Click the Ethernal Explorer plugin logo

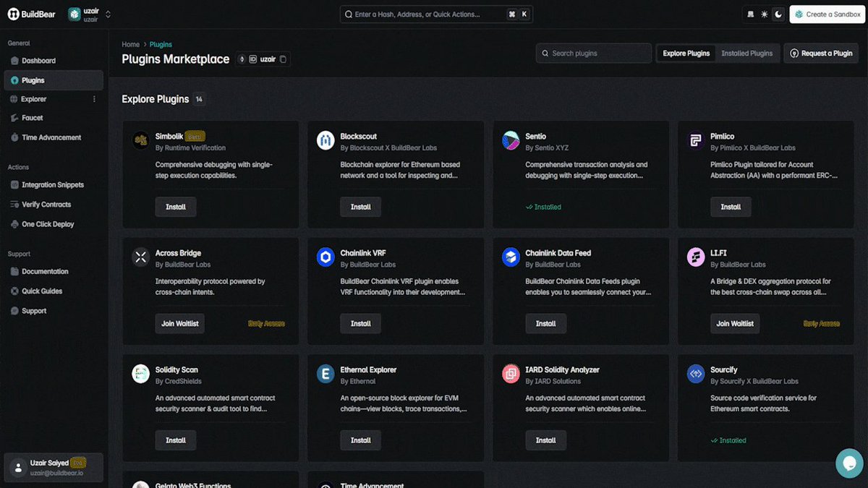(x=325, y=374)
